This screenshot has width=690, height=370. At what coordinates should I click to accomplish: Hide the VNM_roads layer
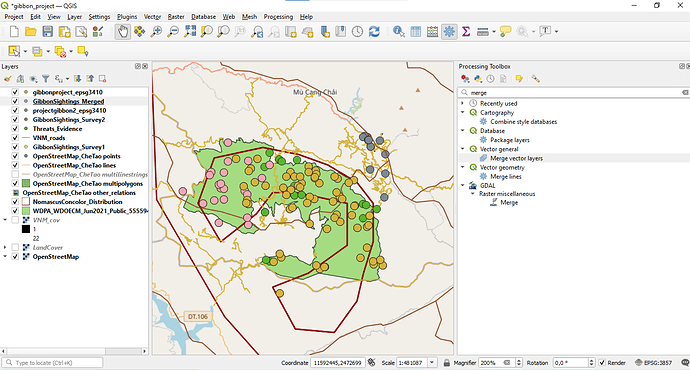pos(15,138)
